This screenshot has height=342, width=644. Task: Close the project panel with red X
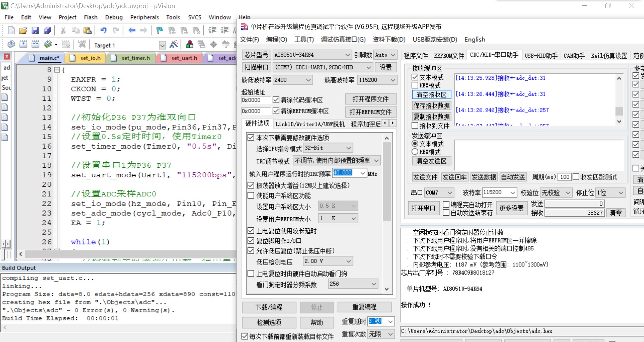[7, 56]
